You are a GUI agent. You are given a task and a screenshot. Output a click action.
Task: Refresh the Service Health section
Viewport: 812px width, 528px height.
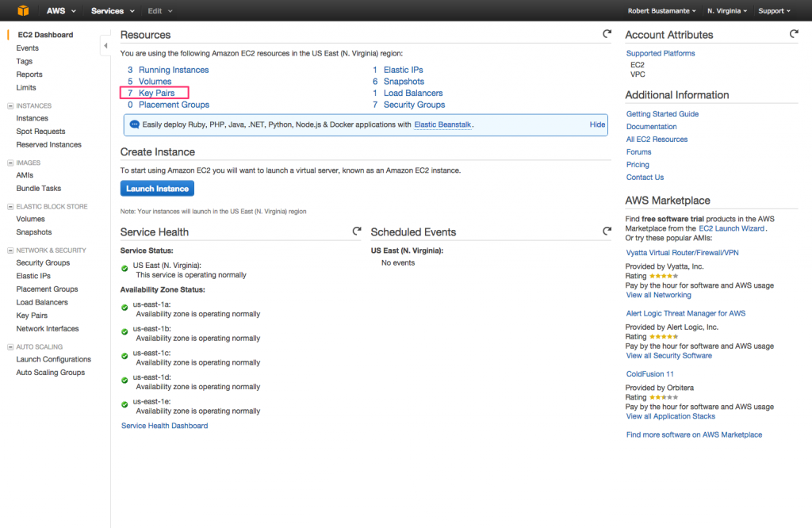coord(357,231)
